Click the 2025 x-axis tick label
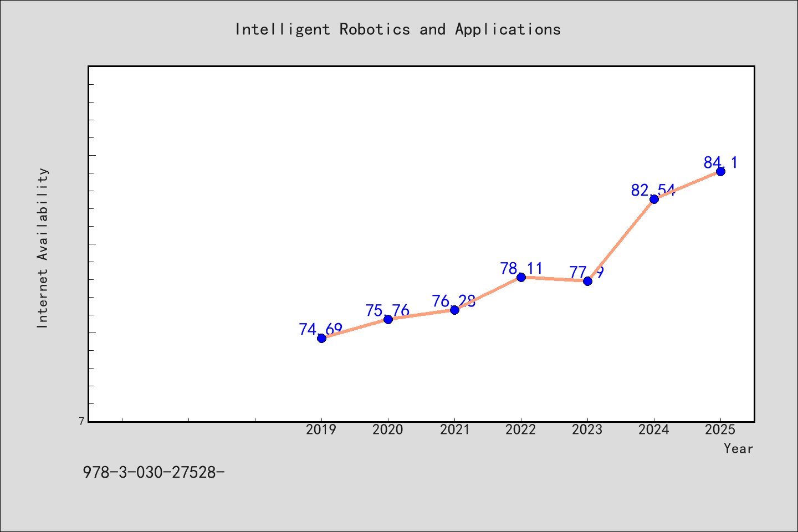 [720, 429]
